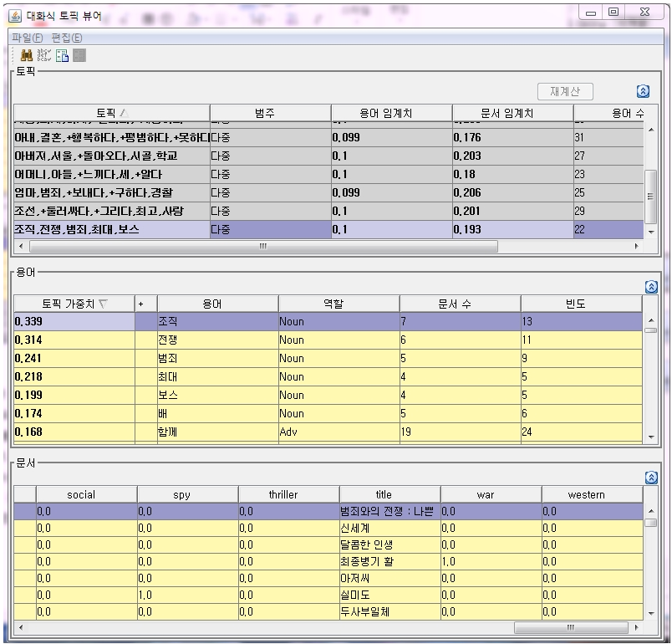Viewport: 672px width, 644px height.
Task: Click documents table horizontal scrollbar thumb
Action: tap(571, 627)
